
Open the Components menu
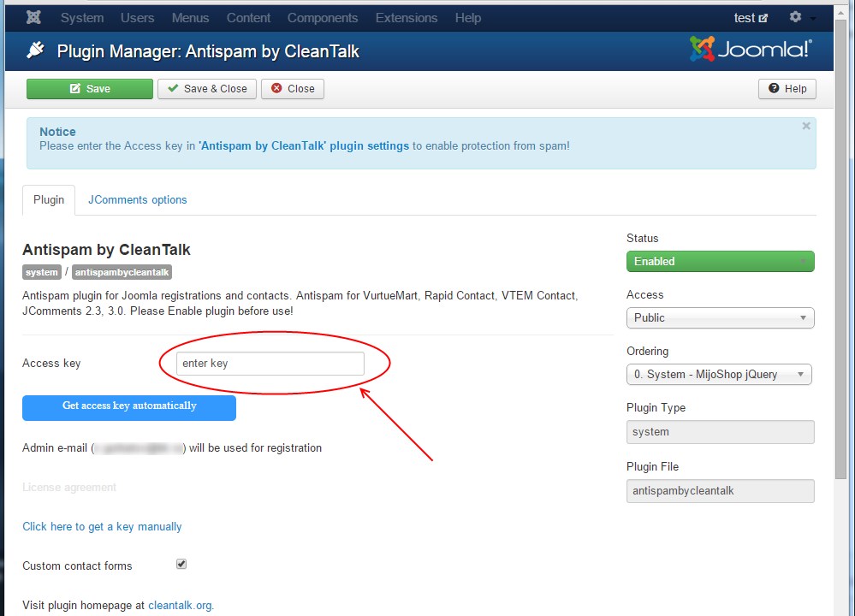pyautogui.click(x=323, y=18)
